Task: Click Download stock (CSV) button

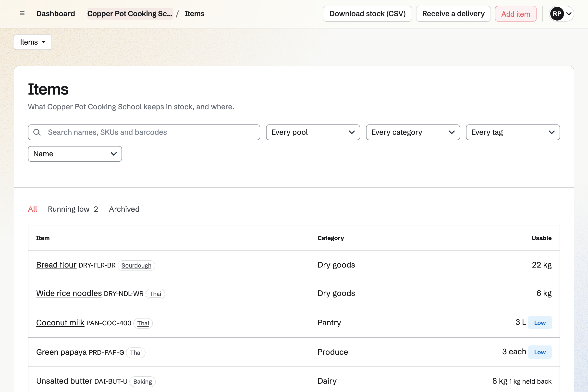Action: point(367,14)
